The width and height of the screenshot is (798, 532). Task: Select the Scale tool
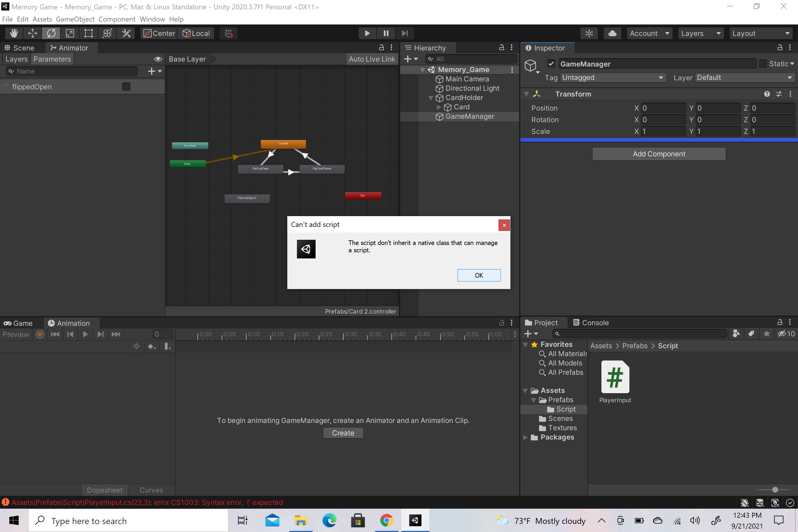coord(70,33)
